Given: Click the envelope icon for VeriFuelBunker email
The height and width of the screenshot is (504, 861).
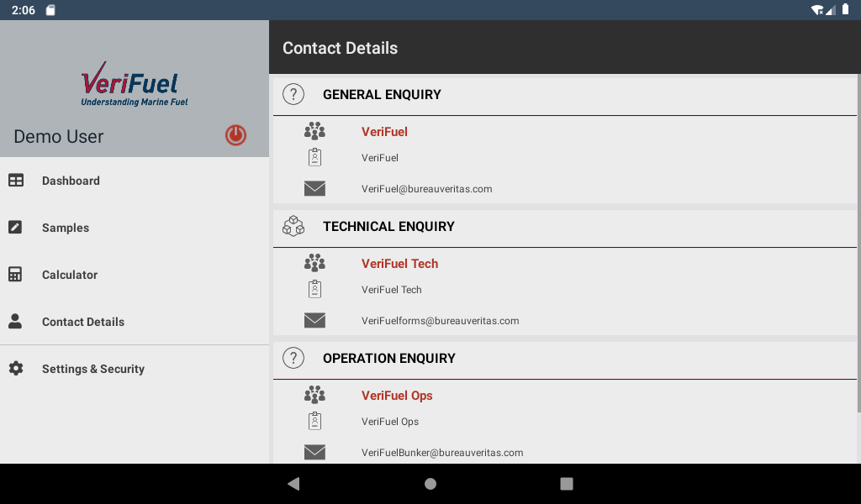Looking at the screenshot, I should tap(314, 452).
